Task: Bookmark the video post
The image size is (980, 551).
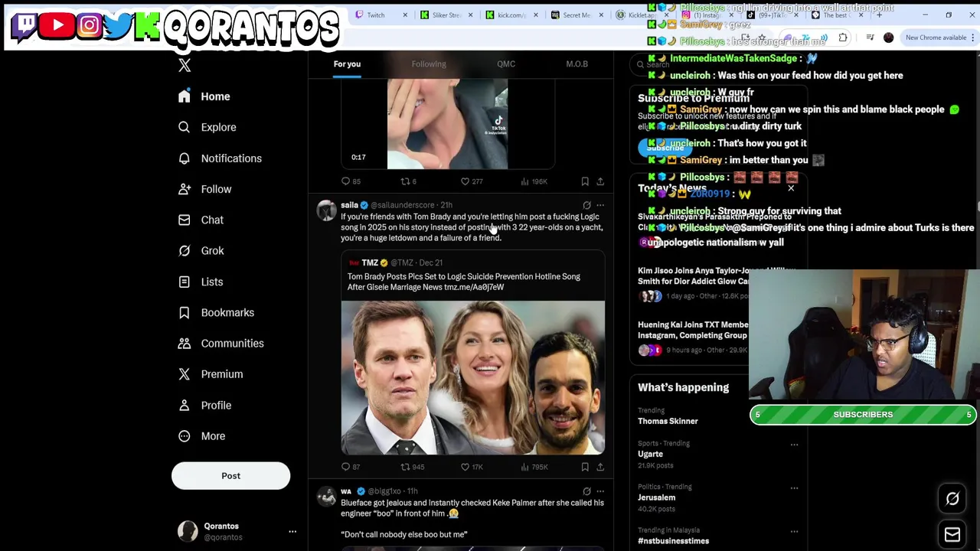Action: coord(585,181)
